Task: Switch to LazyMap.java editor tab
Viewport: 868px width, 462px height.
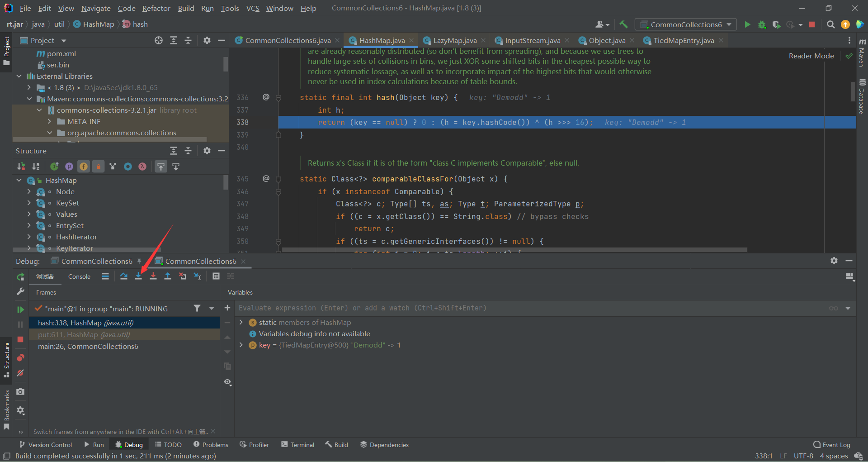Action: [x=454, y=40]
